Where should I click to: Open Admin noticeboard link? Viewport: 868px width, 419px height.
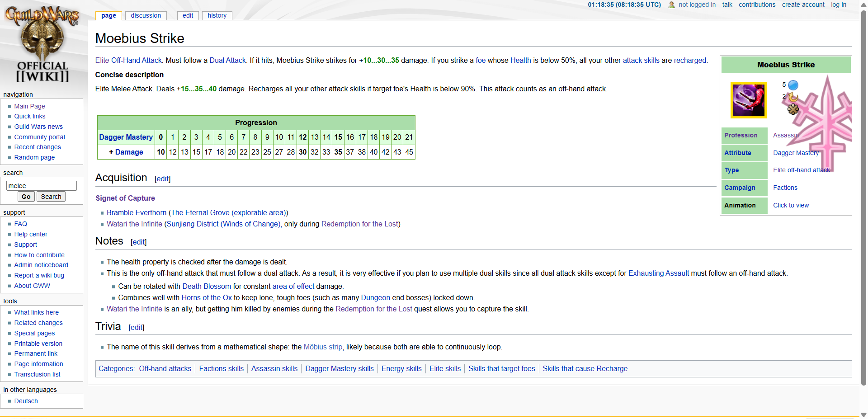[x=41, y=265]
